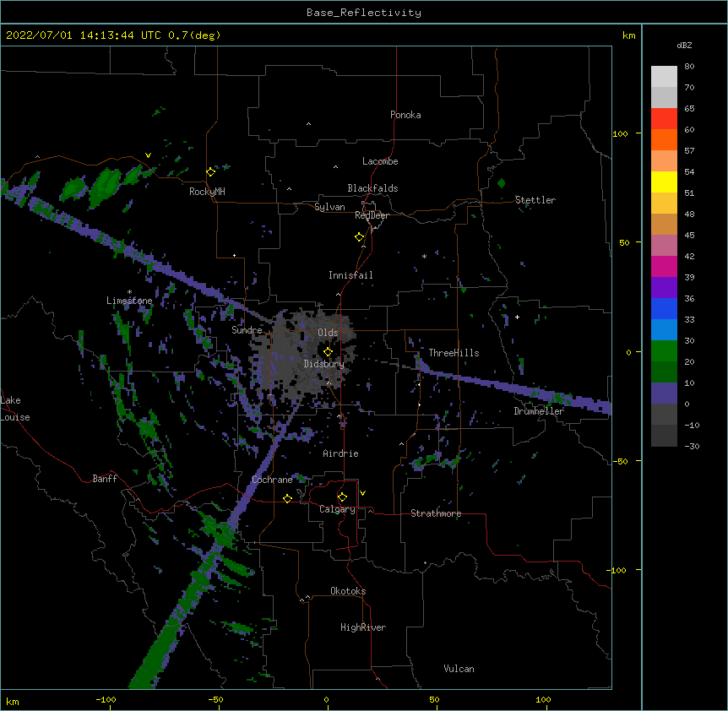Click the white asterisk marker east of Innisfail
Image resolution: width=728 pixels, height=711 pixels.
[424, 256]
